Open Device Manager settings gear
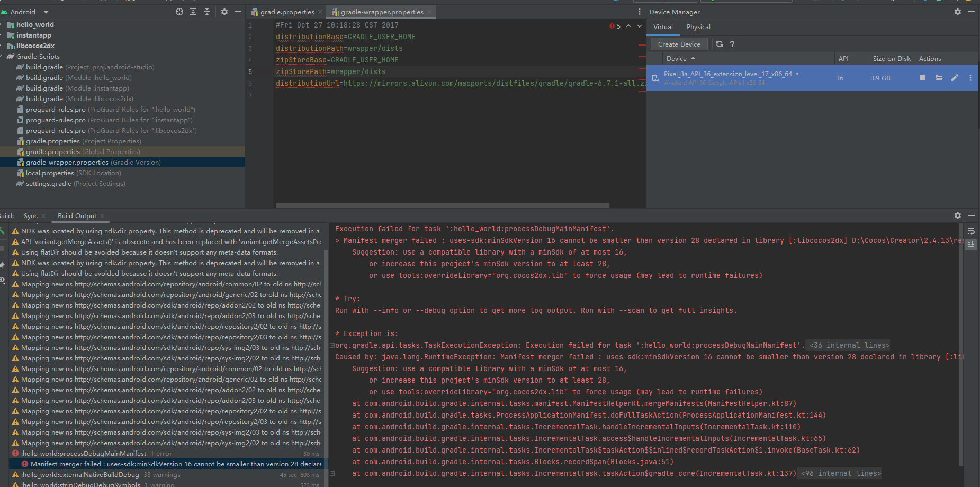Screen dimensions: 980x487 coord(958,12)
